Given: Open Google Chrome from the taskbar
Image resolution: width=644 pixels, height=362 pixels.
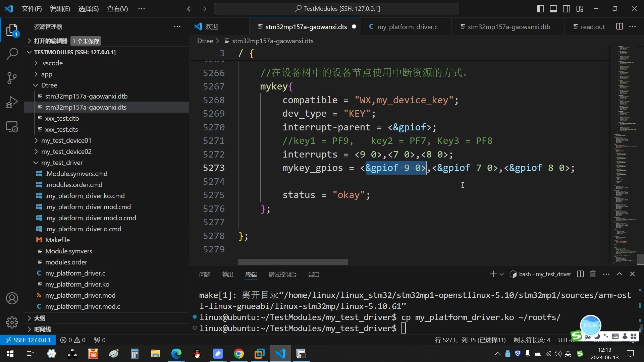Looking at the screenshot, I should coord(239,354).
